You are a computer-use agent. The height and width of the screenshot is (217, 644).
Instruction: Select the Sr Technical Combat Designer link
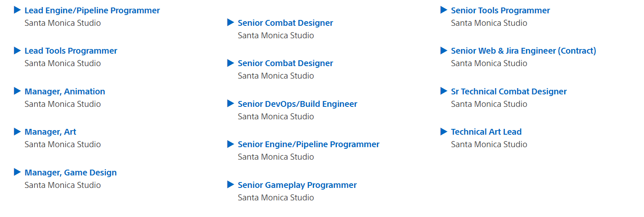[x=509, y=91]
